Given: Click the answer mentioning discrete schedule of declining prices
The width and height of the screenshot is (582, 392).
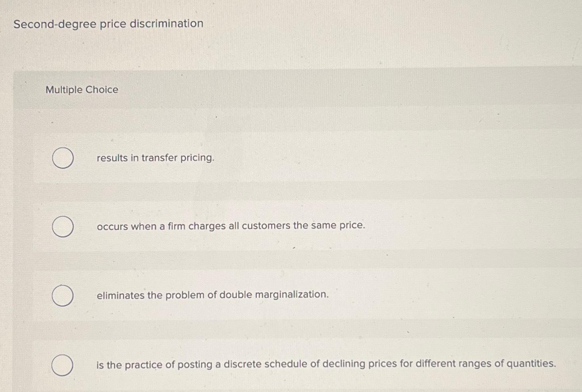Looking at the screenshot, I should [325, 364].
